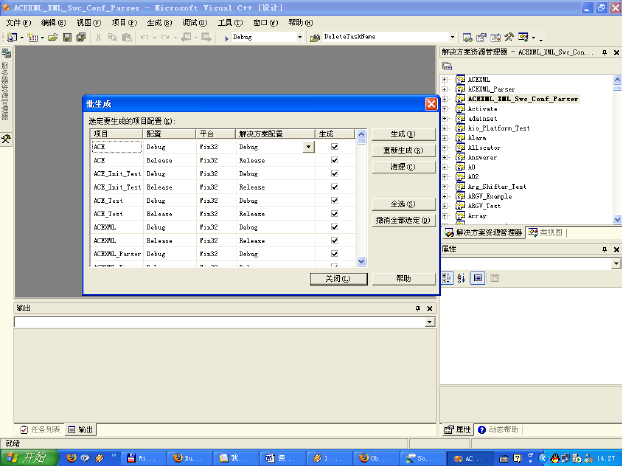Toggle build checkbox for ACE_Test Release

(x=334, y=213)
